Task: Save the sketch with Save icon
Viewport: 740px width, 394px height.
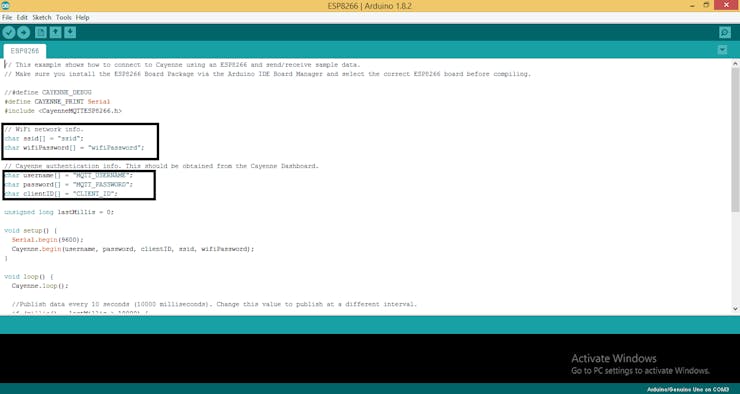Action: click(x=70, y=33)
